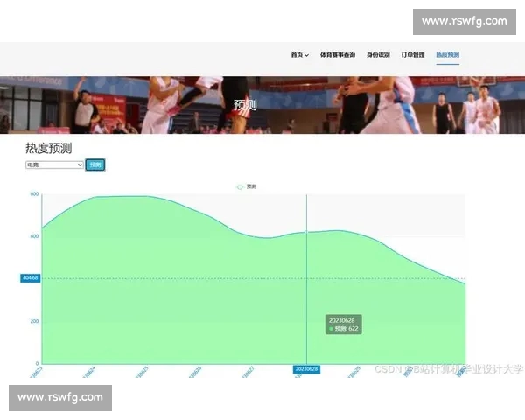Select the active 热度预测 tab
This screenshot has width=525, height=420.
pyautogui.click(x=447, y=54)
